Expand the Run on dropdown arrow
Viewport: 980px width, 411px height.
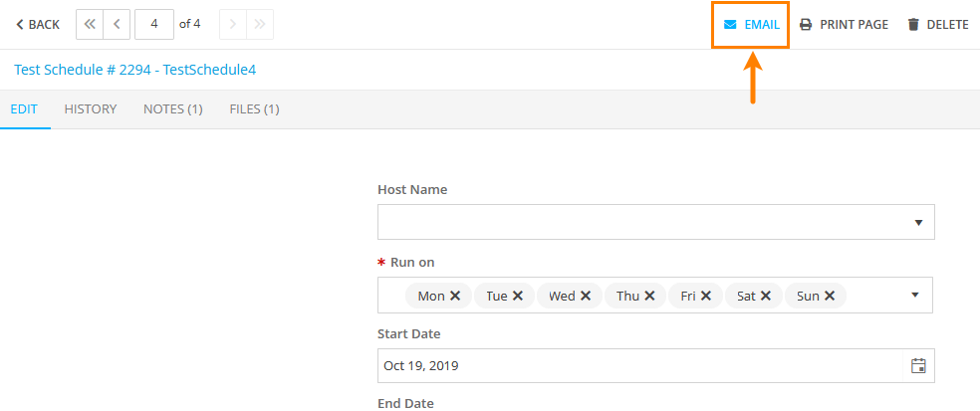tap(915, 296)
